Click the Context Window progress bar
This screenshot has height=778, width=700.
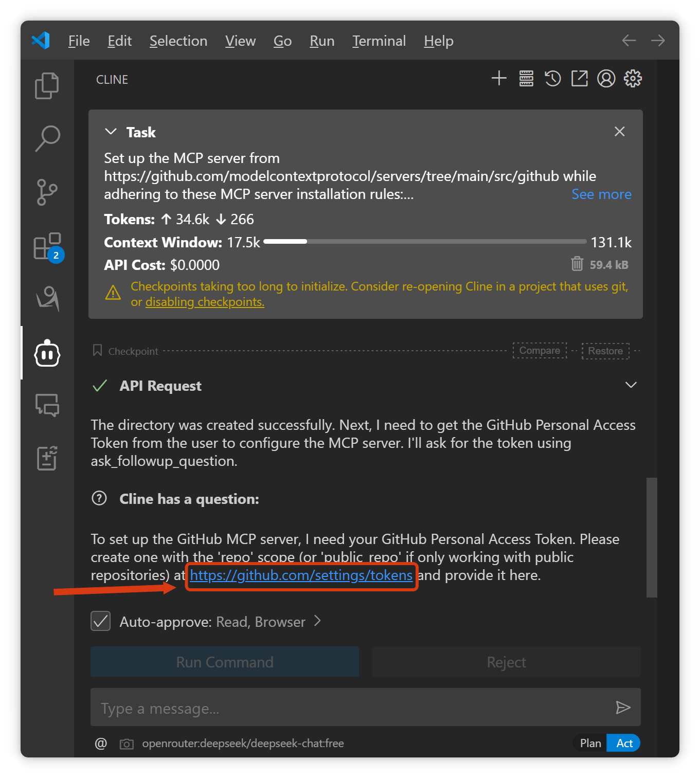(x=425, y=241)
